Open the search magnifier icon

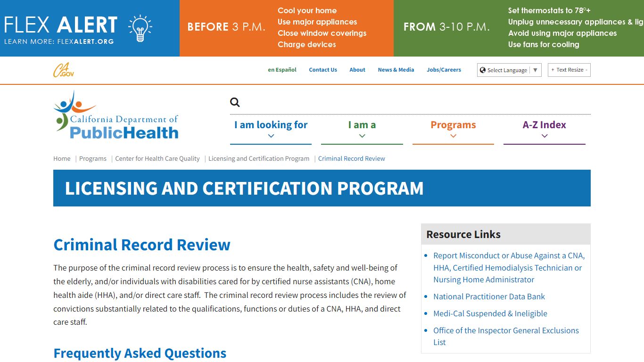[x=235, y=102]
